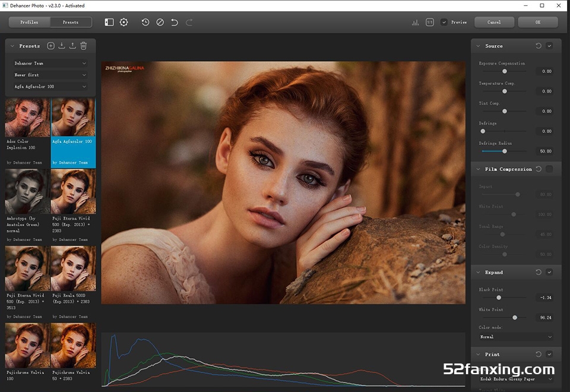Screen dimensions: 570x392
Task: Open settings gear in the toolbar
Action: pos(123,22)
